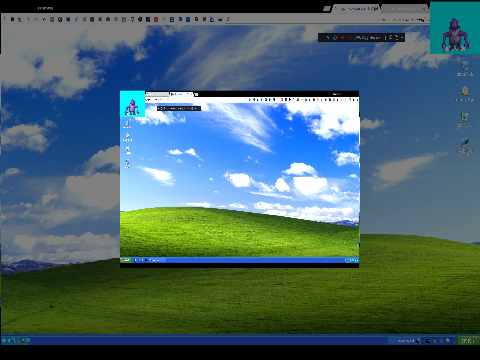Open the yellow folder icon inside nested window
Viewport: 480px width, 360px height.
click(127, 137)
